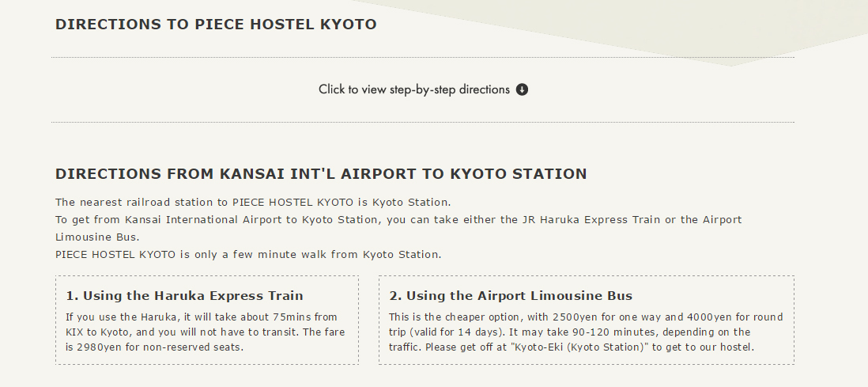This screenshot has height=387, width=868.
Task: Expand the 'Click to view step-by-step directions' section
Action: 423,89
